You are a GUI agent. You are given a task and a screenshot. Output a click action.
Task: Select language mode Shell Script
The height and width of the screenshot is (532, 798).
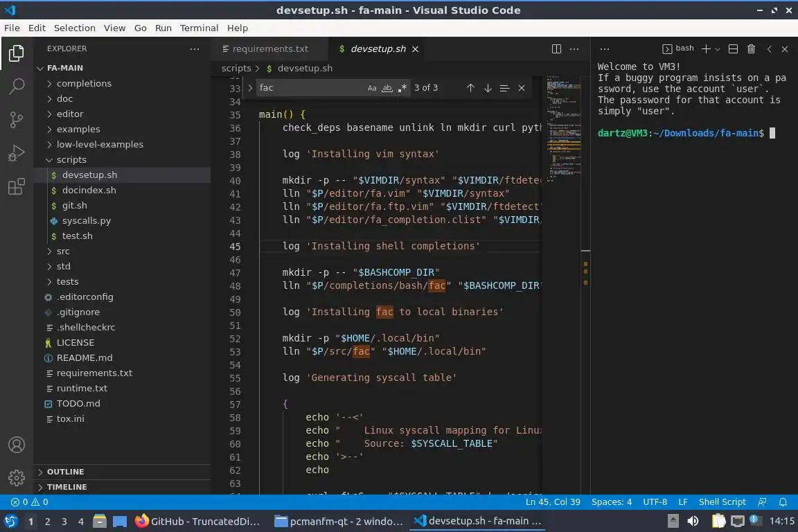(x=722, y=502)
